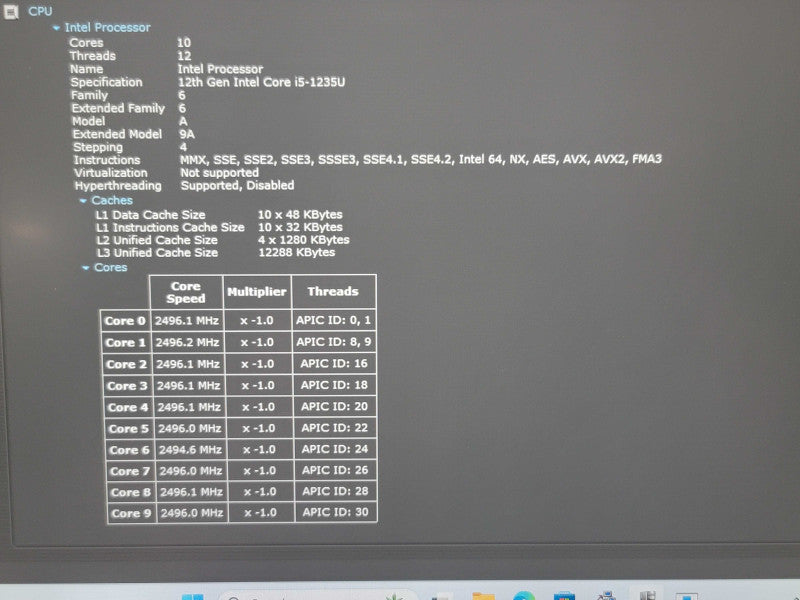
Task: Collapse the Intel Processor tree node
Action: pos(57,28)
